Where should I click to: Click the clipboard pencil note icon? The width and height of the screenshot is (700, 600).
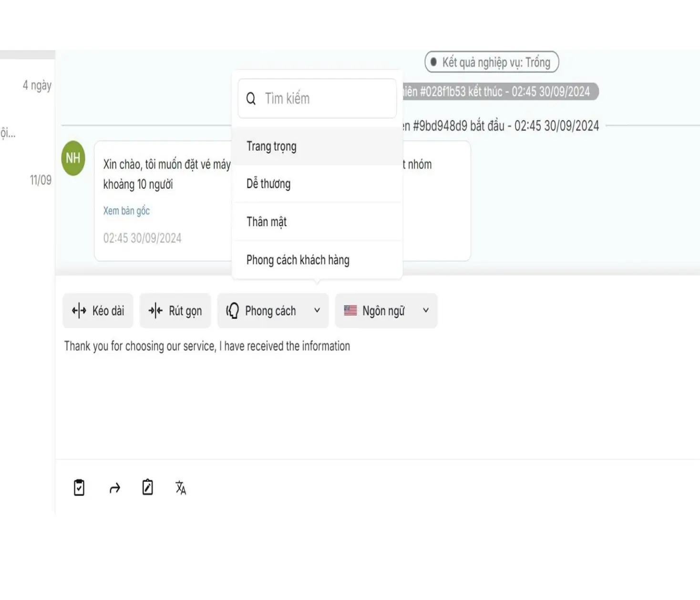148,487
